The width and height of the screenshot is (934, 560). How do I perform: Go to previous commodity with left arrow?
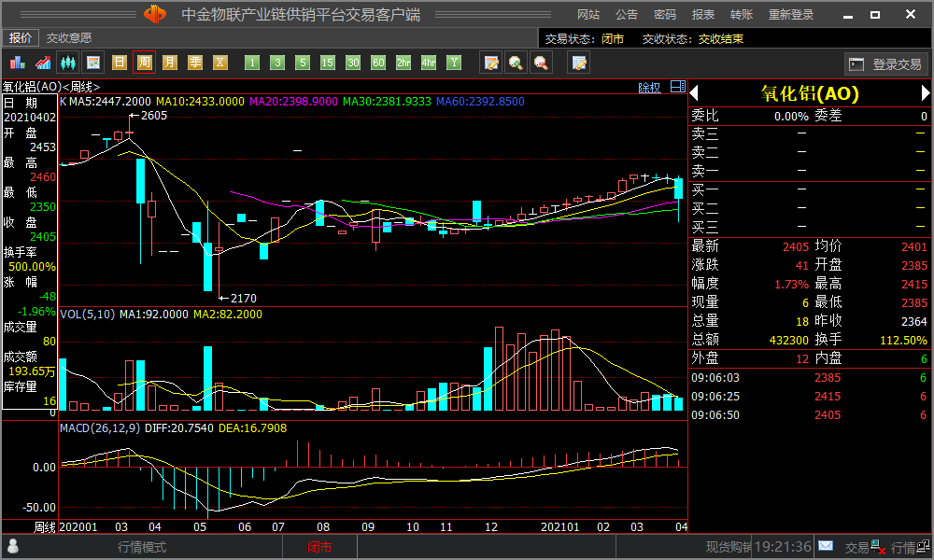coord(694,93)
